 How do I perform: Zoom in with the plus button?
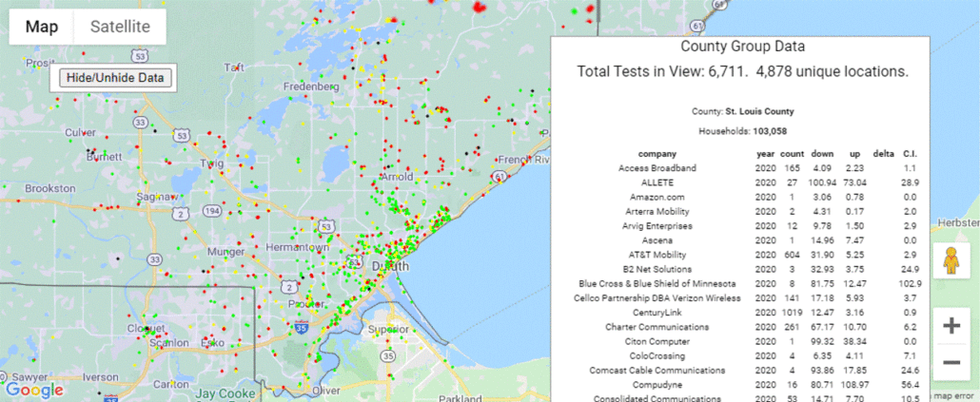(x=951, y=326)
